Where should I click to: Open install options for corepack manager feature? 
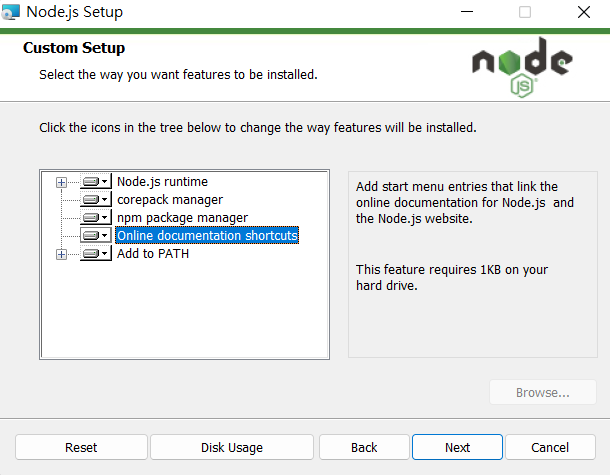(x=96, y=200)
